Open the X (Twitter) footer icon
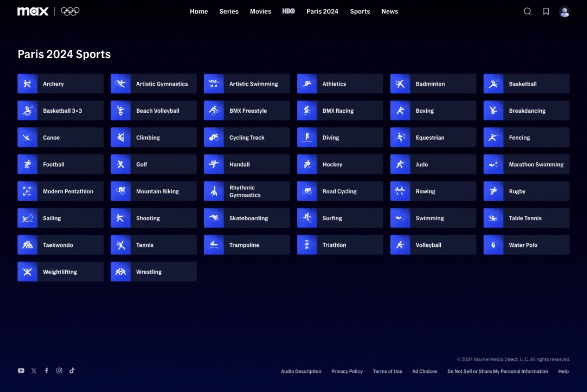The image size is (587, 392). (34, 370)
